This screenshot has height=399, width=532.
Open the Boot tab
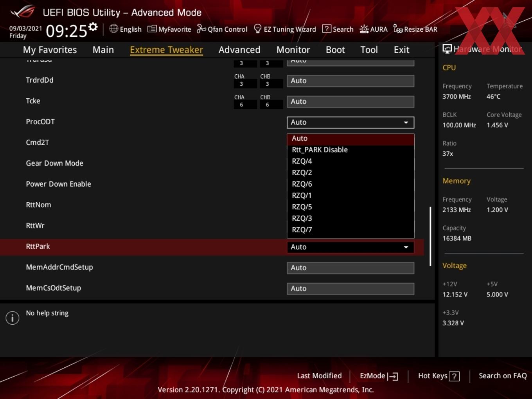pyautogui.click(x=335, y=50)
